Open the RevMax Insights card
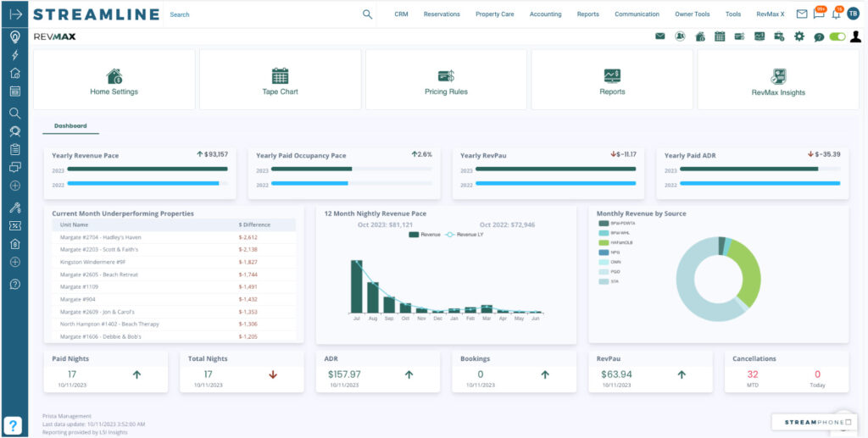This screenshot has height=438, width=868. pos(778,80)
